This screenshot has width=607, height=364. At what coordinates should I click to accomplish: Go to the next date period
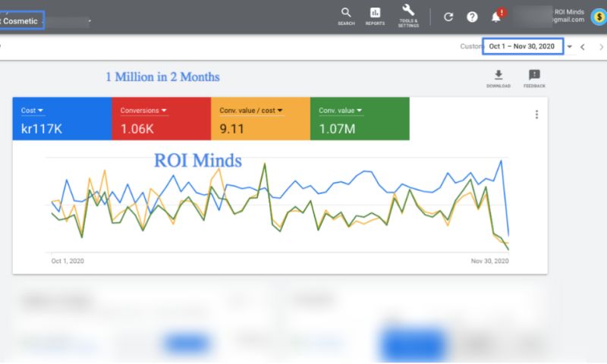(x=601, y=47)
